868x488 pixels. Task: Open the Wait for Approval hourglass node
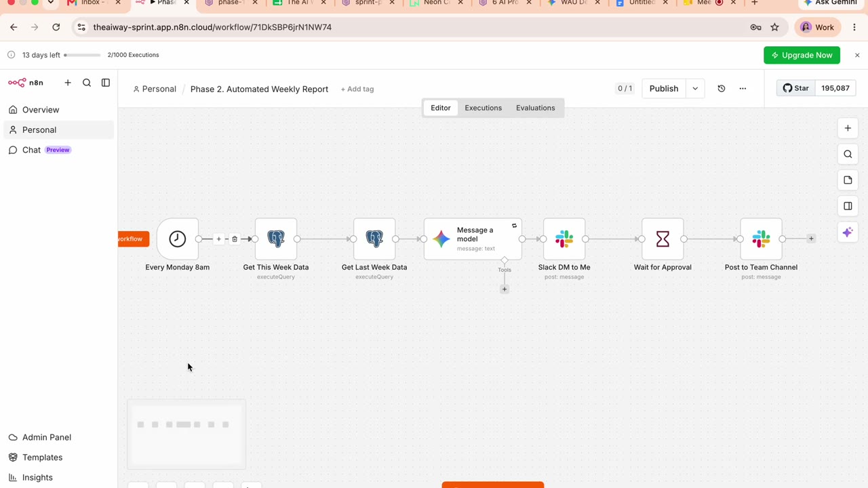[663, 239]
